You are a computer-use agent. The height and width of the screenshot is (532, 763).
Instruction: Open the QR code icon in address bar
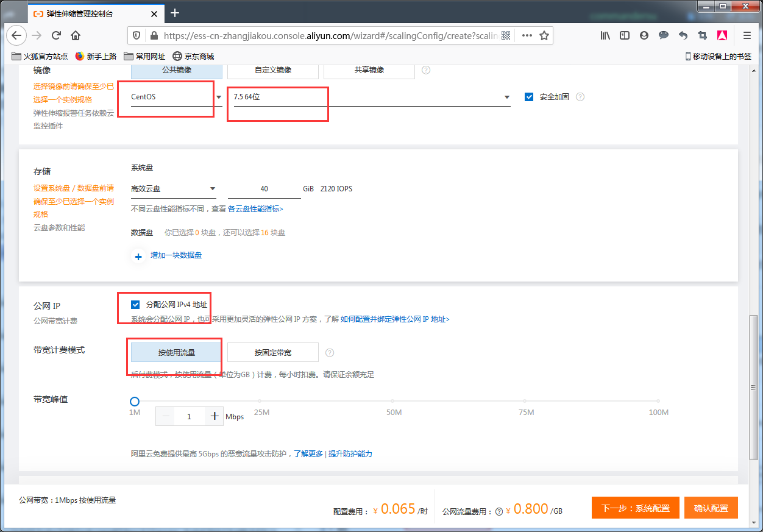506,35
